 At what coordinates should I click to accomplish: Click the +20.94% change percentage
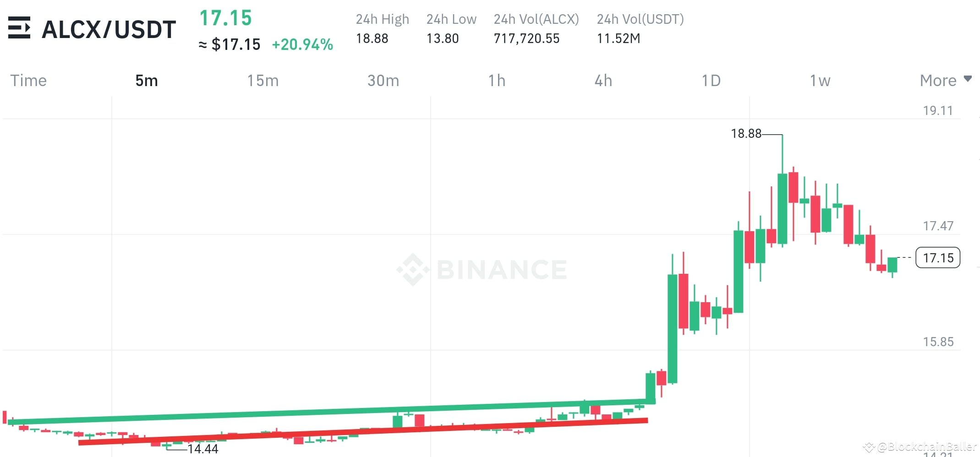click(302, 44)
